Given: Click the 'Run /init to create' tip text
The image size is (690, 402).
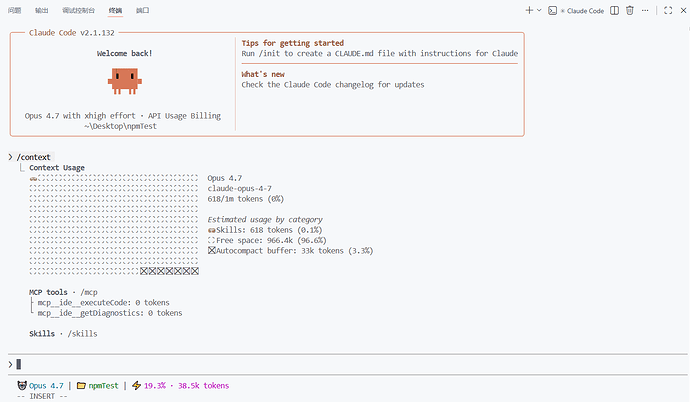Looking at the screenshot, I should [380, 53].
